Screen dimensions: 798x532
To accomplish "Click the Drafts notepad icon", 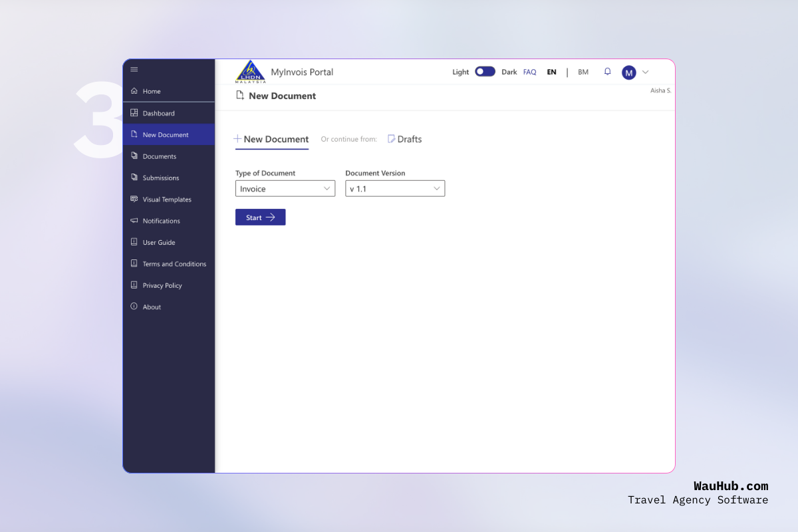I will pos(392,139).
